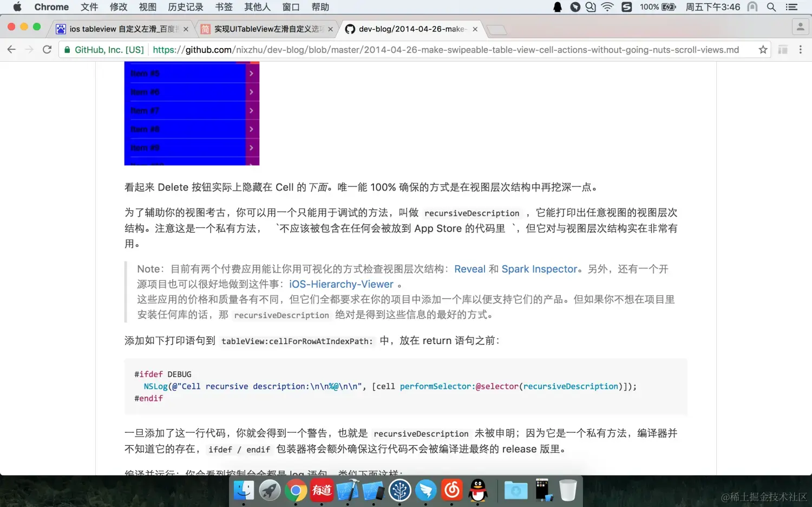
Task: Open Notification Center in the menu bar
Action: [x=791, y=7]
